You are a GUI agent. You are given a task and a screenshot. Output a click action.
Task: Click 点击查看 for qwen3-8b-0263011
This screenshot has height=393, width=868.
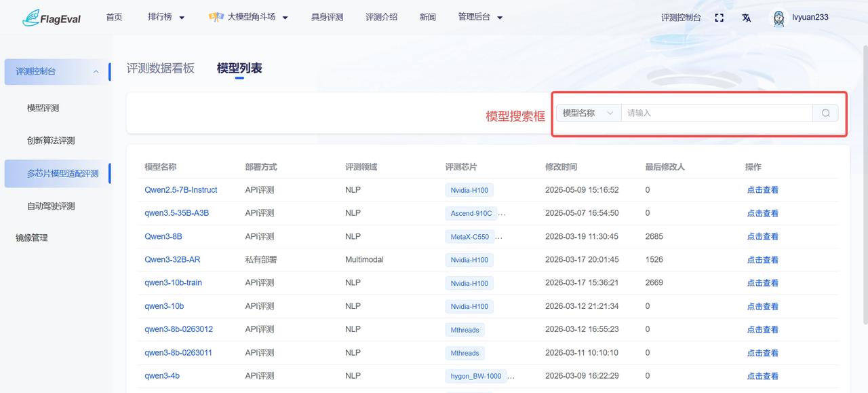[763, 353]
